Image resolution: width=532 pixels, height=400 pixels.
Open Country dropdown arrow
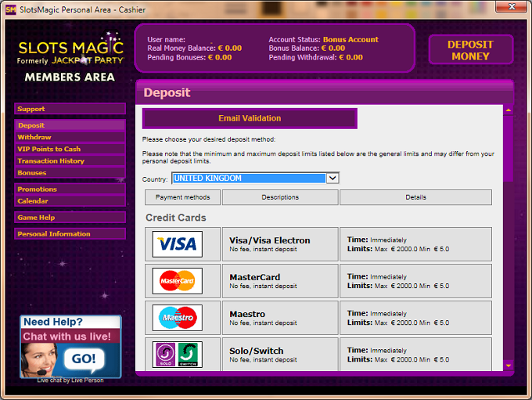[332, 178]
